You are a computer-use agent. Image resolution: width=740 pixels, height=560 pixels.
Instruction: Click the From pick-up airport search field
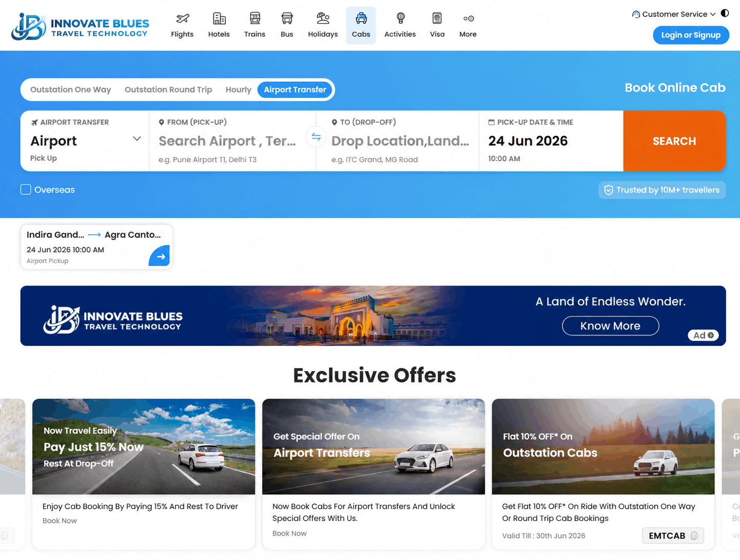232,141
